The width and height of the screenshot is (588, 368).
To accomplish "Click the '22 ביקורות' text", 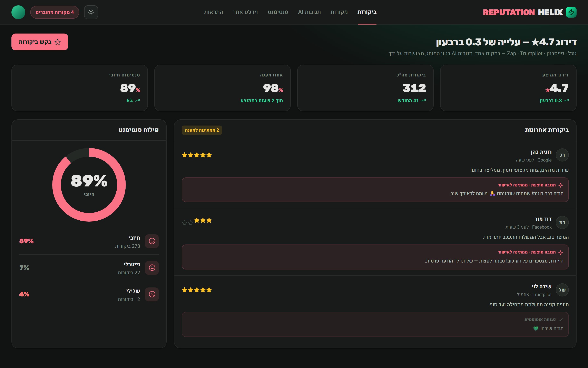I will [x=129, y=273].
